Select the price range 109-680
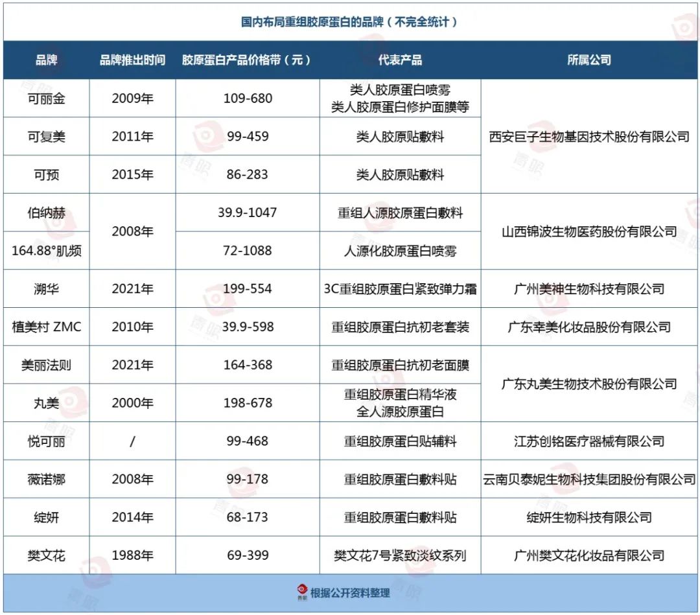 [248, 99]
